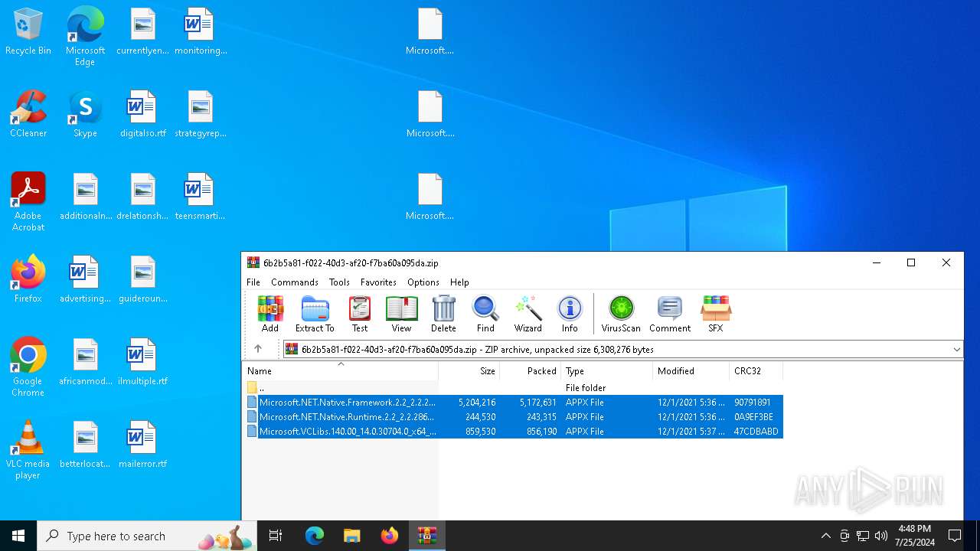The image size is (980, 551).
Task: Open the archive Comment tool
Action: pos(670,314)
